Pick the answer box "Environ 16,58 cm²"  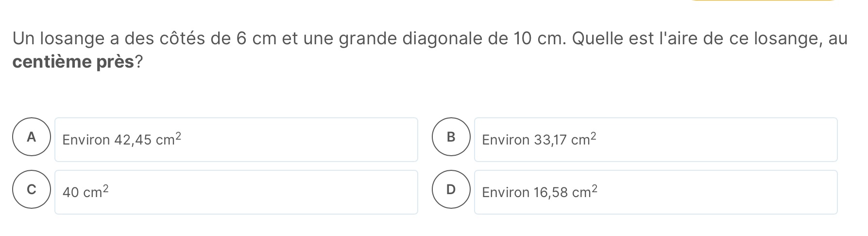(x=656, y=192)
